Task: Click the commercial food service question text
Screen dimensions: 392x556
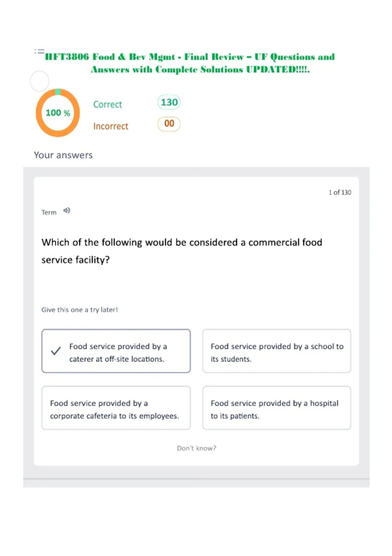Action: 182,251
